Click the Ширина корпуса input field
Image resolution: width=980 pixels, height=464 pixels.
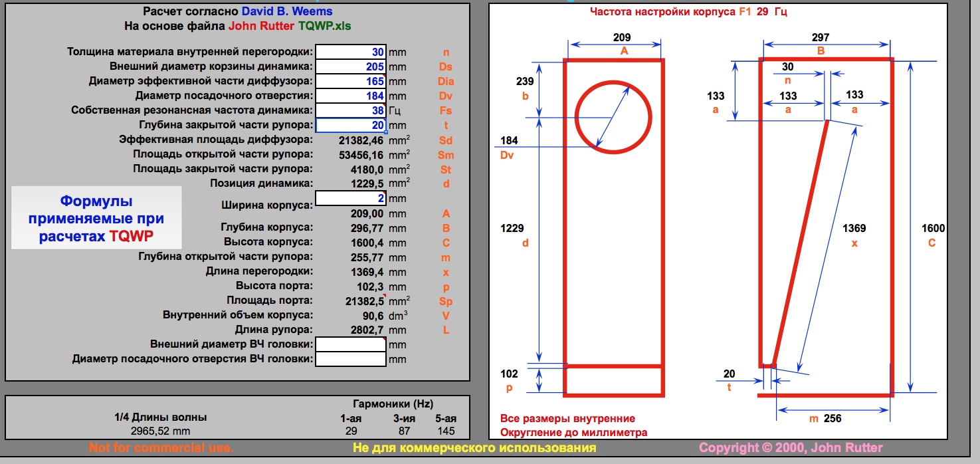coord(350,199)
